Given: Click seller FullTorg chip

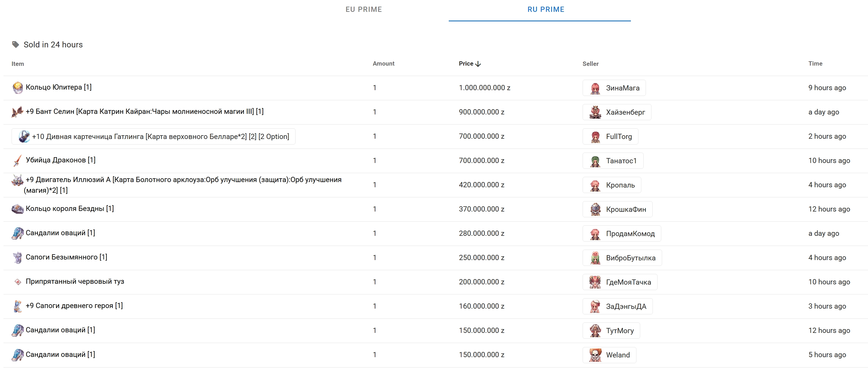Looking at the screenshot, I should pos(610,136).
